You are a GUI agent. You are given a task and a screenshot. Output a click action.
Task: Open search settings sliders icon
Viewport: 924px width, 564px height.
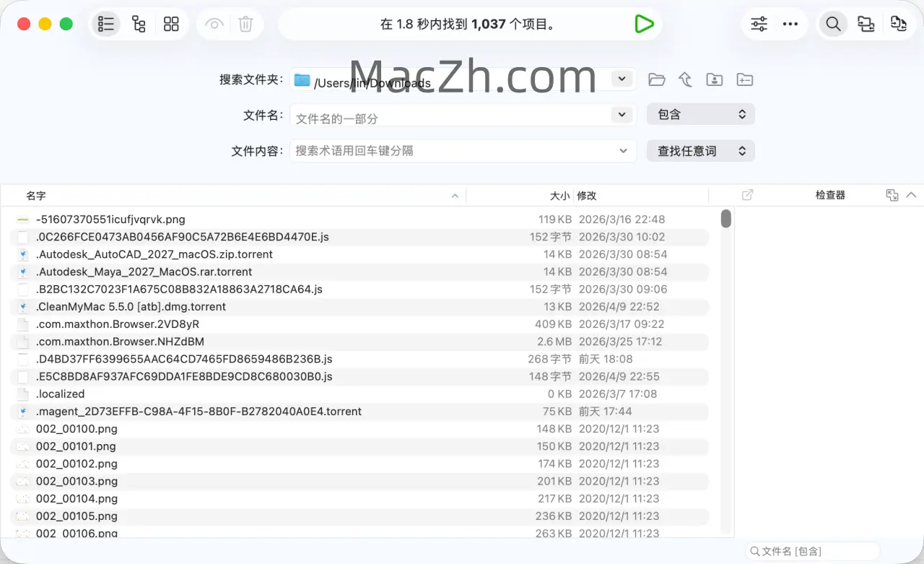tap(759, 25)
